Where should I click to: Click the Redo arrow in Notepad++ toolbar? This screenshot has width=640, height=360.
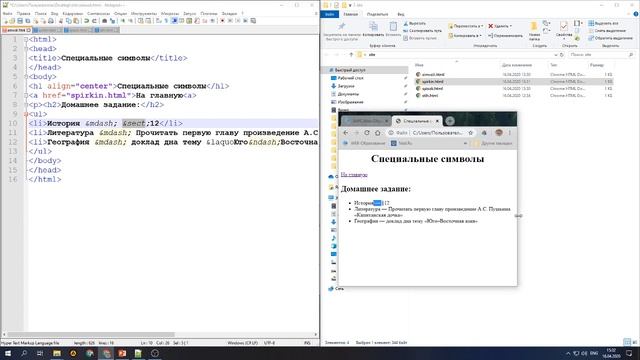point(94,20)
